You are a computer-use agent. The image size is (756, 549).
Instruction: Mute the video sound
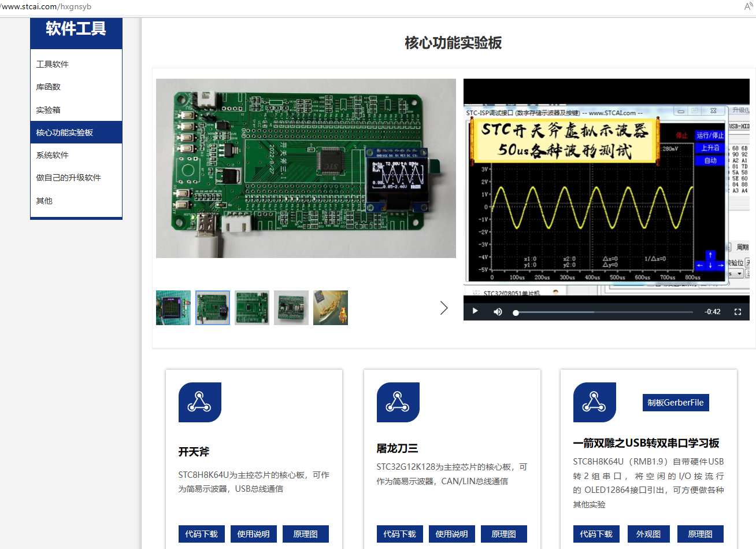498,312
